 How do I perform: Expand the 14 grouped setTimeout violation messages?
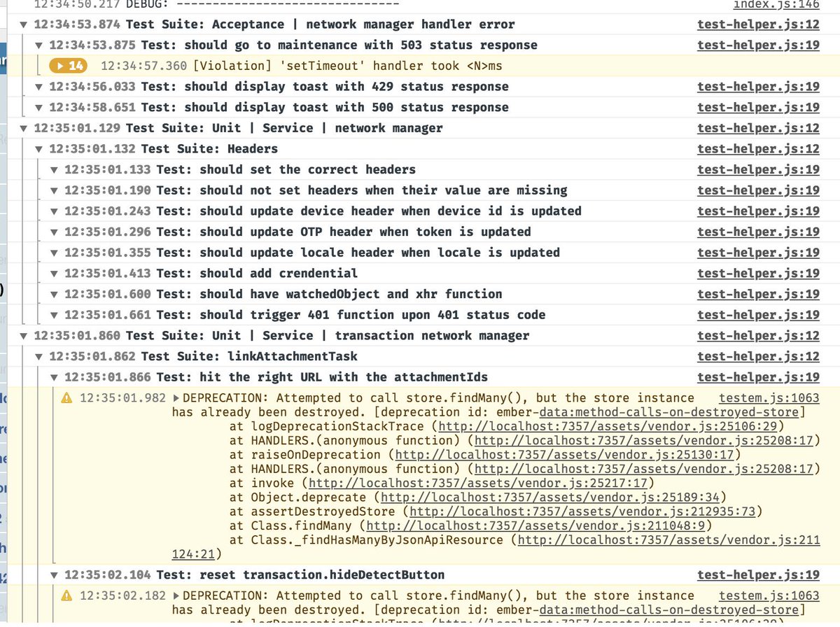click(x=68, y=66)
